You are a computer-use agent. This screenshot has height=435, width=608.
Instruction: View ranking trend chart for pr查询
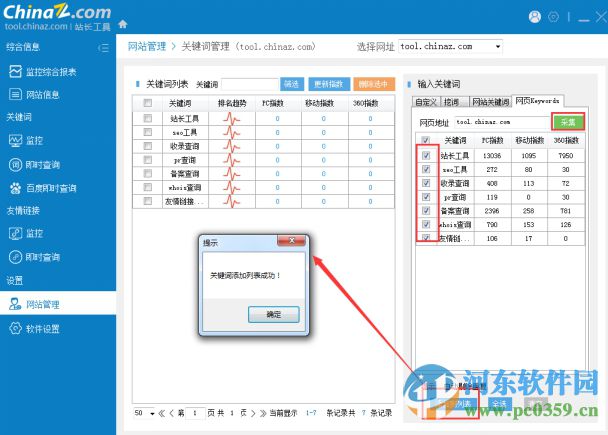click(x=231, y=160)
